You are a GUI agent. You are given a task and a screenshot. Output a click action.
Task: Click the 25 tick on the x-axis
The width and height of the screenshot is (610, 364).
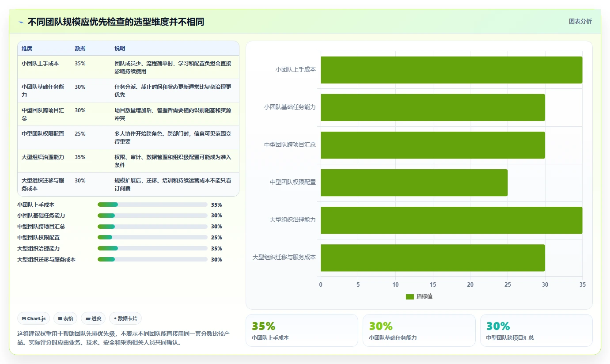coord(508,285)
